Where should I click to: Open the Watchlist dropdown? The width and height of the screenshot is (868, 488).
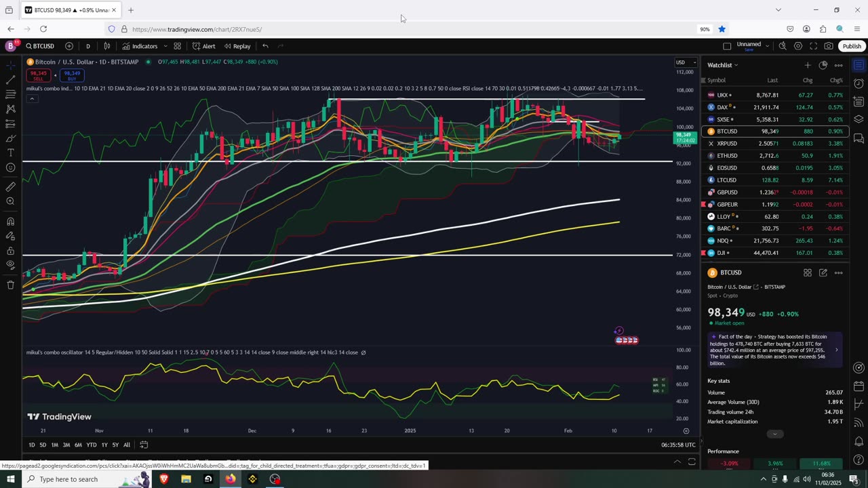point(723,65)
